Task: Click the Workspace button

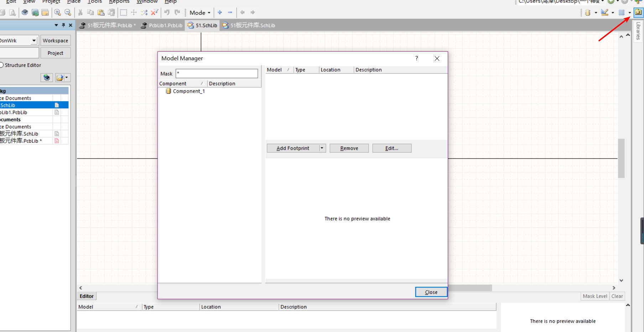Action: tap(55, 40)
